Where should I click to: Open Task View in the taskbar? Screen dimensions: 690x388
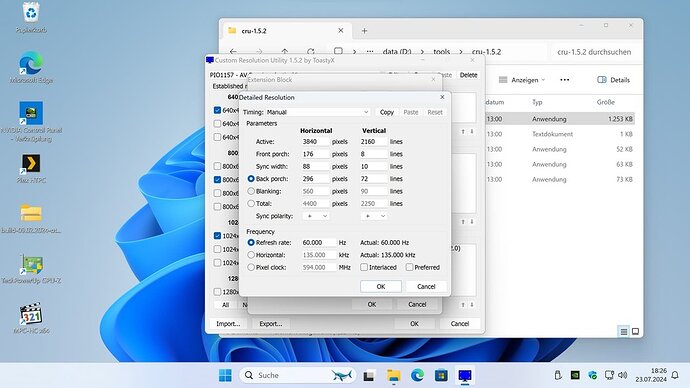pos(369,375)
